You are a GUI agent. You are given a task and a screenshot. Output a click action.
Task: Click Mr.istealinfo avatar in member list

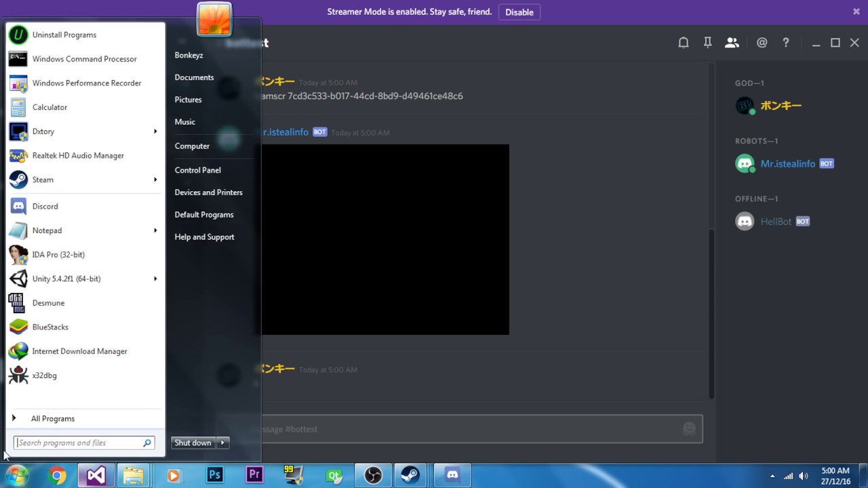[x=745, y=163]
